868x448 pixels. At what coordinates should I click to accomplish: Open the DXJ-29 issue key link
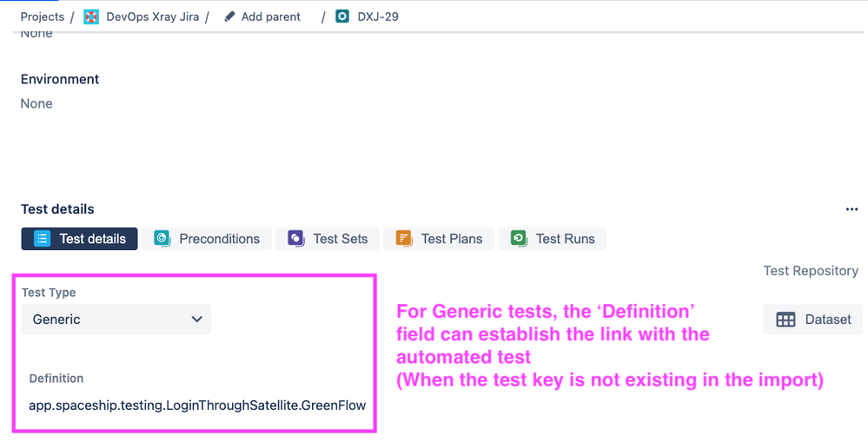click(378, 16)
